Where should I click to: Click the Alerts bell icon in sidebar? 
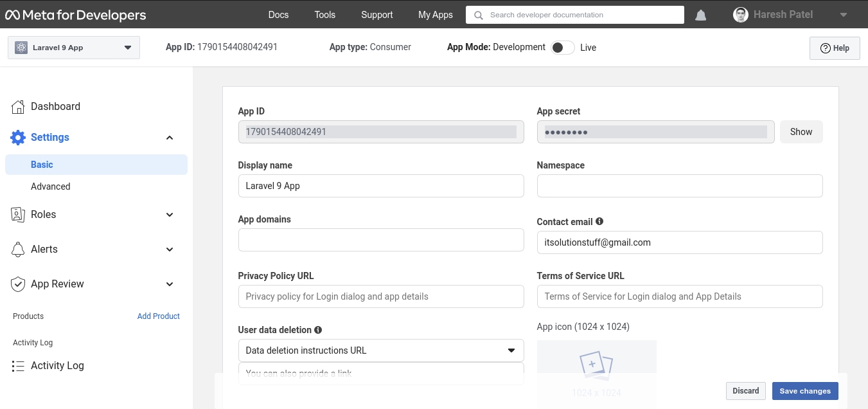pyautogui.click(x=18, y=250)
